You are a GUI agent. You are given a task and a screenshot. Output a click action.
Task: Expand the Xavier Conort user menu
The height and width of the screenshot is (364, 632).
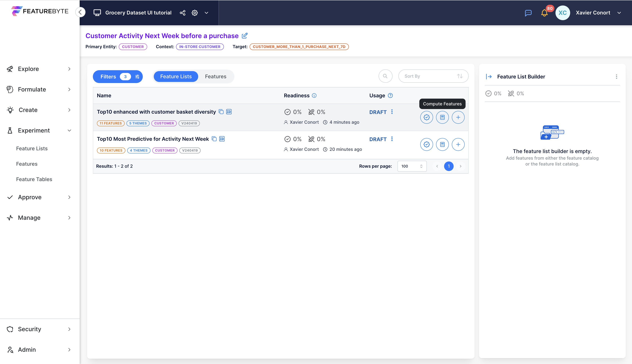point(619,13)
